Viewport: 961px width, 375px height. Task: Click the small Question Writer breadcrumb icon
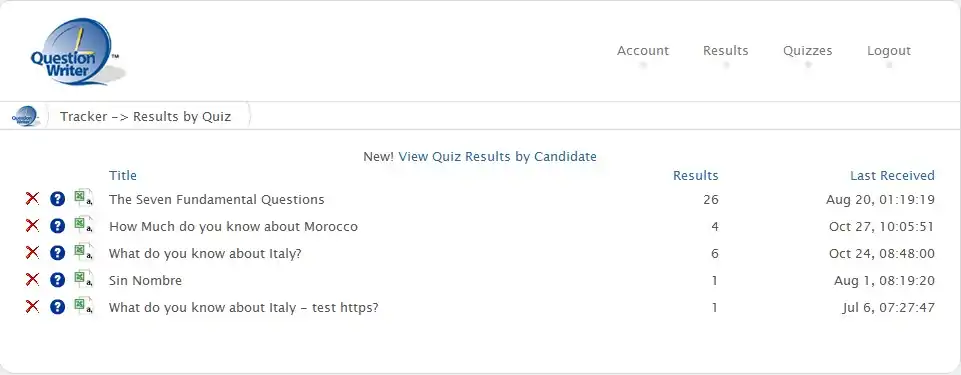coord(25,116)
